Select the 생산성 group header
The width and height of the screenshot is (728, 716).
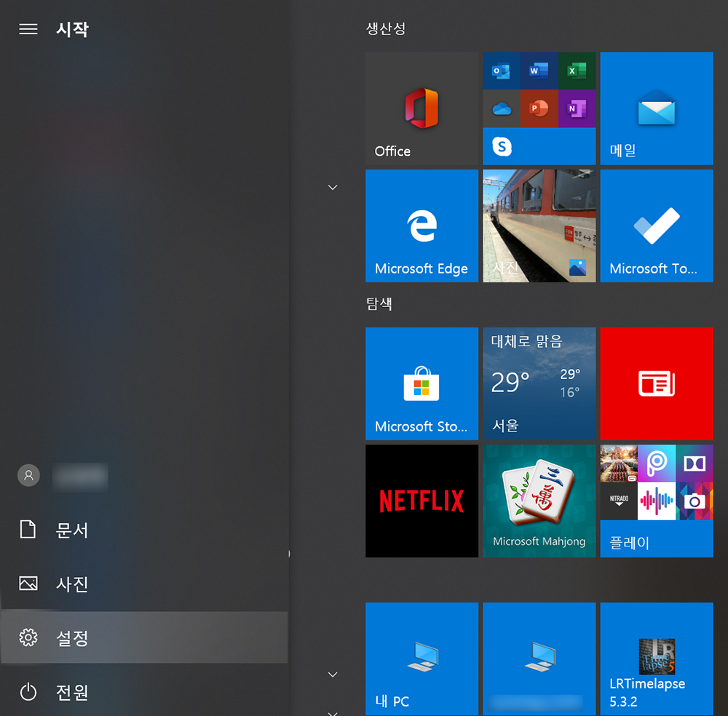pos(386,29)
